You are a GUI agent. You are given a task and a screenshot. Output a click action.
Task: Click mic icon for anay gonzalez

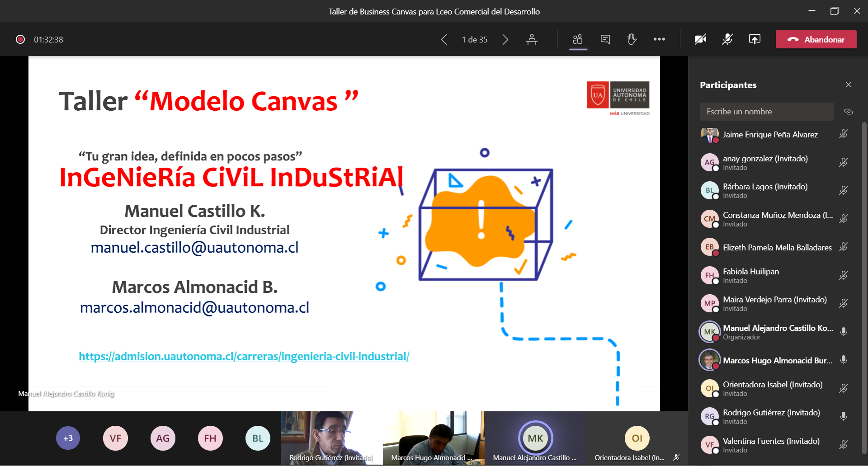[x=844, y=162]
